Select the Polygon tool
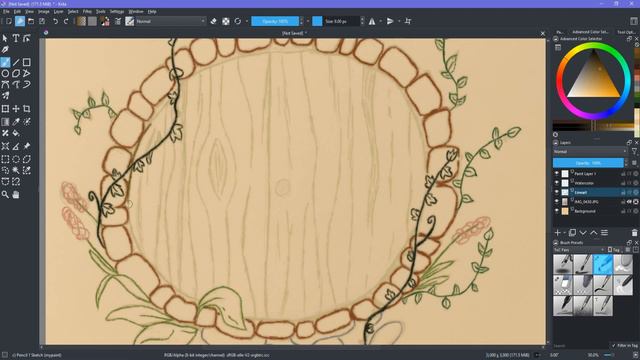Screen dimensions: 640x360 (x=16, y=73)
